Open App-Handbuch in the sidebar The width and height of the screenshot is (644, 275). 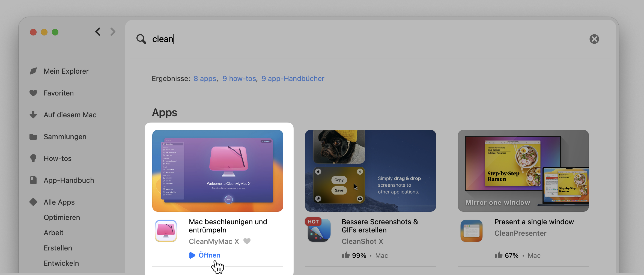coord(69,180)
